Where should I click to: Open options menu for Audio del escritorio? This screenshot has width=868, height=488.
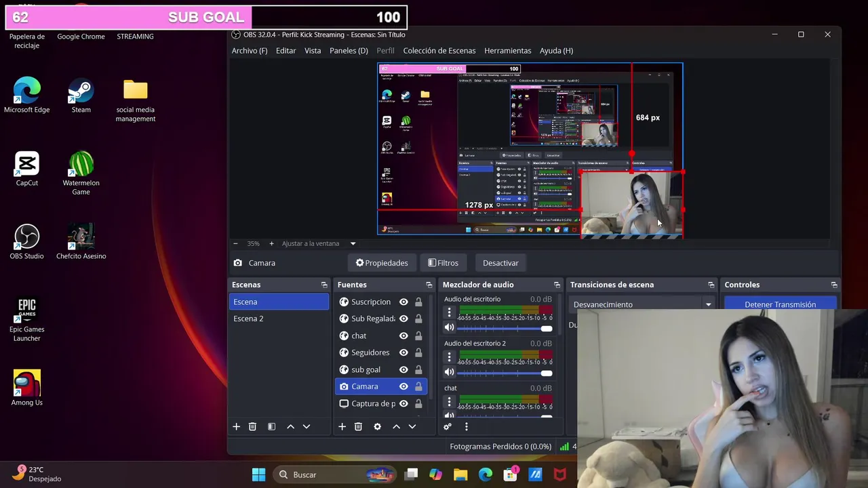tap(449, 312)
